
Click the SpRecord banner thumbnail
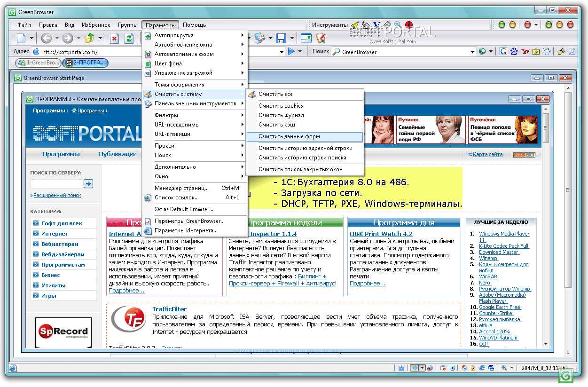coord(63,333)
